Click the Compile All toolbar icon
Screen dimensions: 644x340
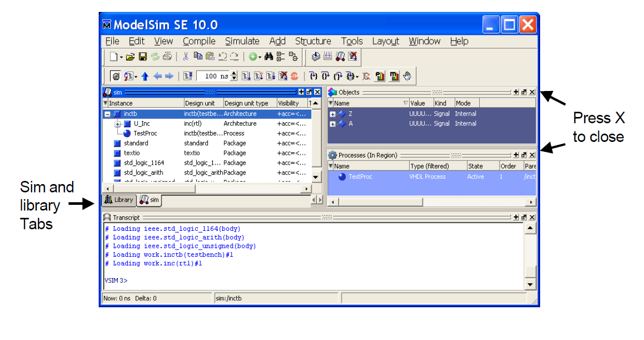click(328, 56)
